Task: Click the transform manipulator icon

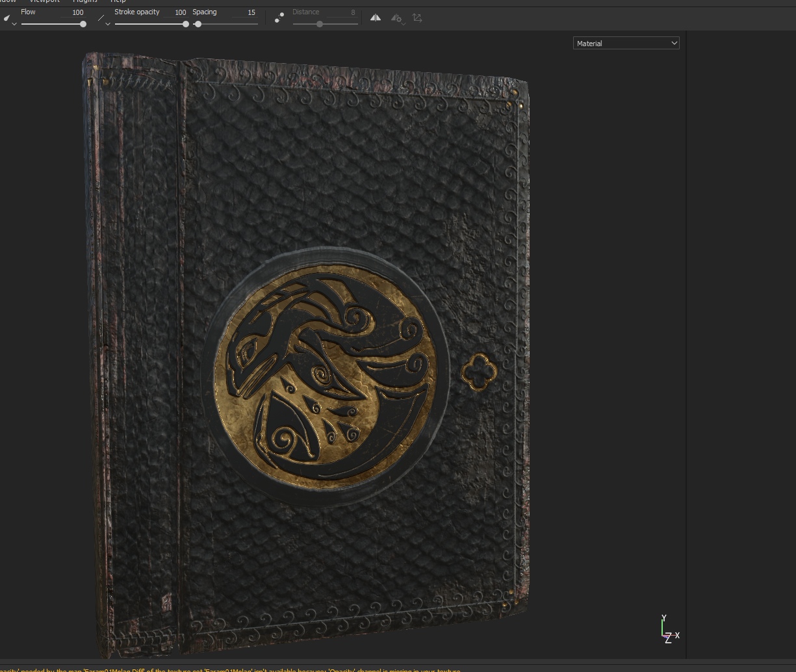Action: 417,18
